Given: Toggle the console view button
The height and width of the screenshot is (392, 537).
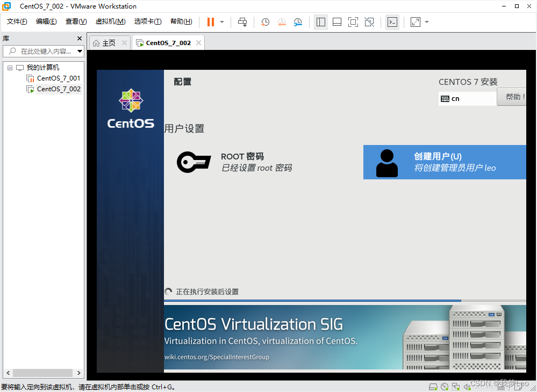Looking at the screenshot, I should tap(392, 22).
